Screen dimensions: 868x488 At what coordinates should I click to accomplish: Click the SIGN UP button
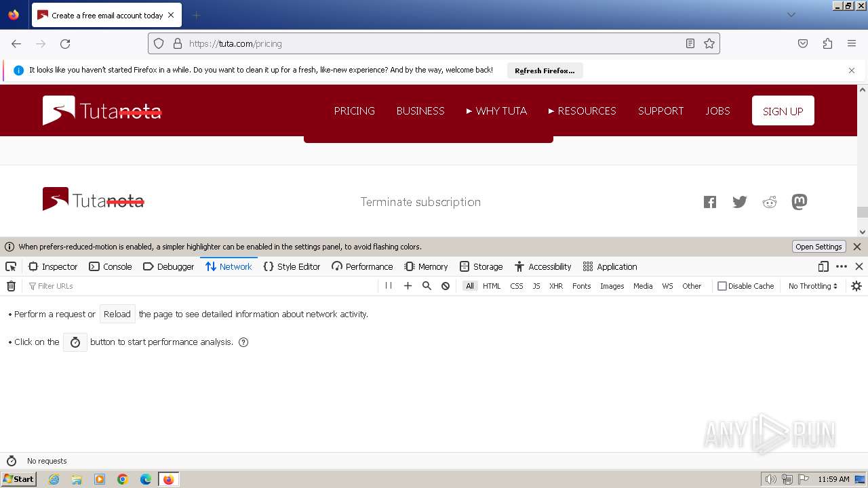(783, 110)
